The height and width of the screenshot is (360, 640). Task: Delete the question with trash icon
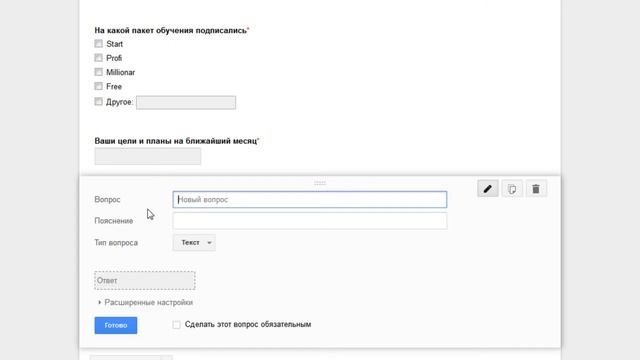pyautogui.click(x=536, y=189)
